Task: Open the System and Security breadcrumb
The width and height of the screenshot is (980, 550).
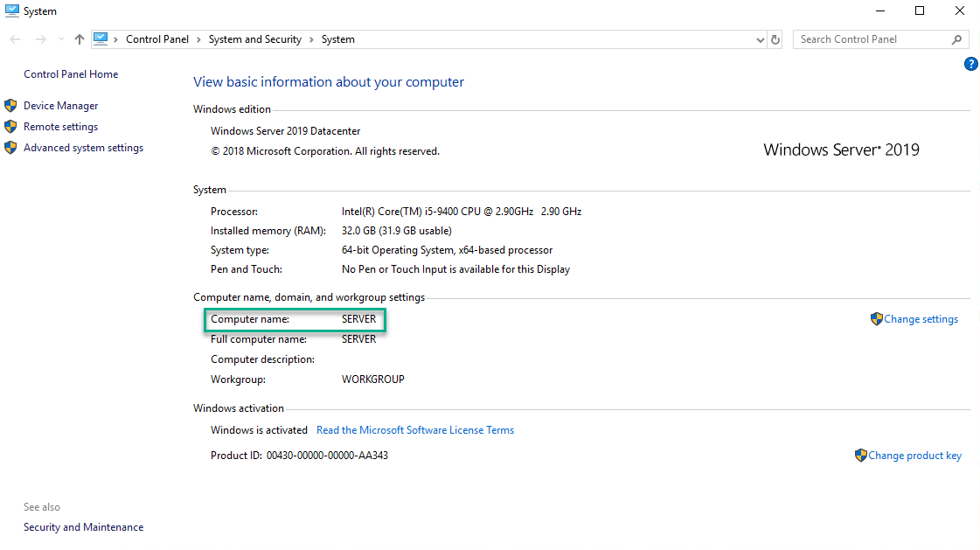Action: tap(255, 39)
